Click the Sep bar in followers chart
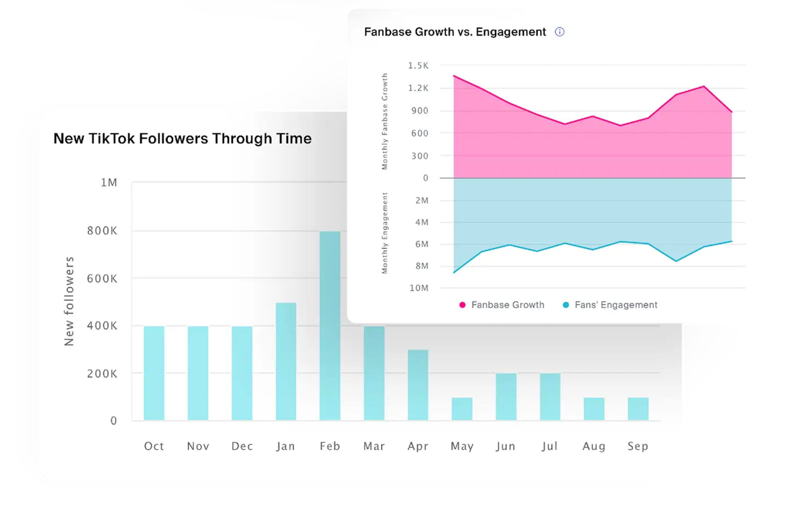Screen dimensions: 812x530 click(638, 409)
